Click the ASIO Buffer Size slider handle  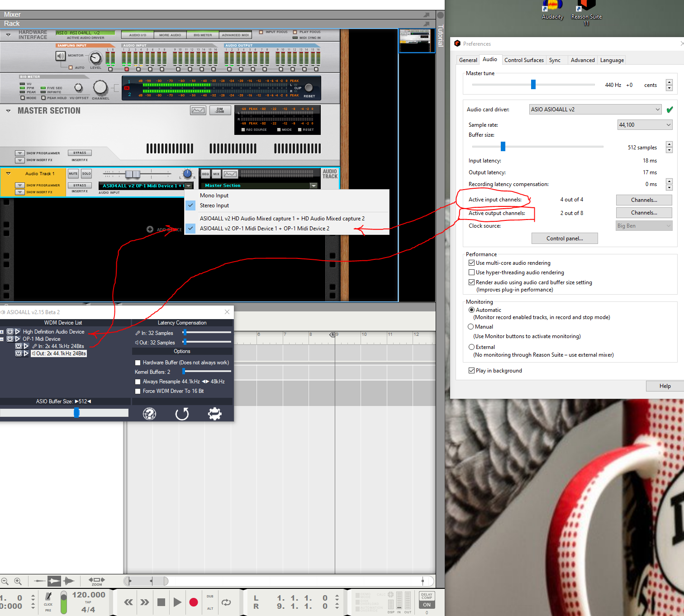[x=76, y=412]
